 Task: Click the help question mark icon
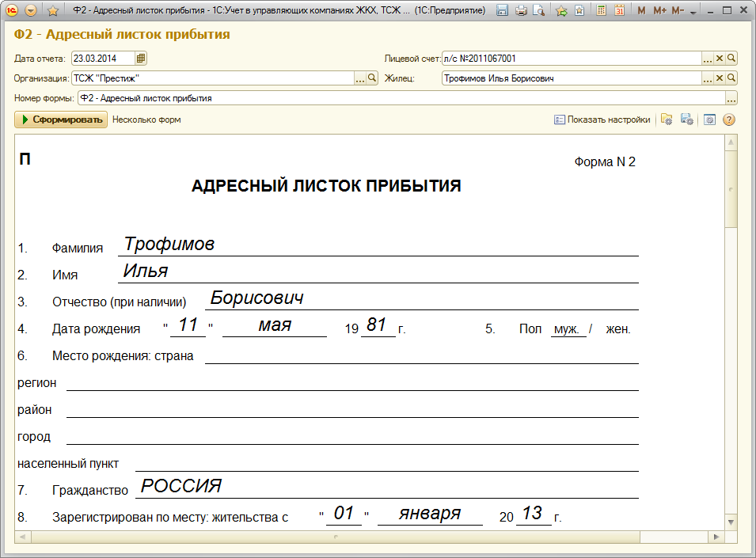pyautogui.click(x=729, y=120)
